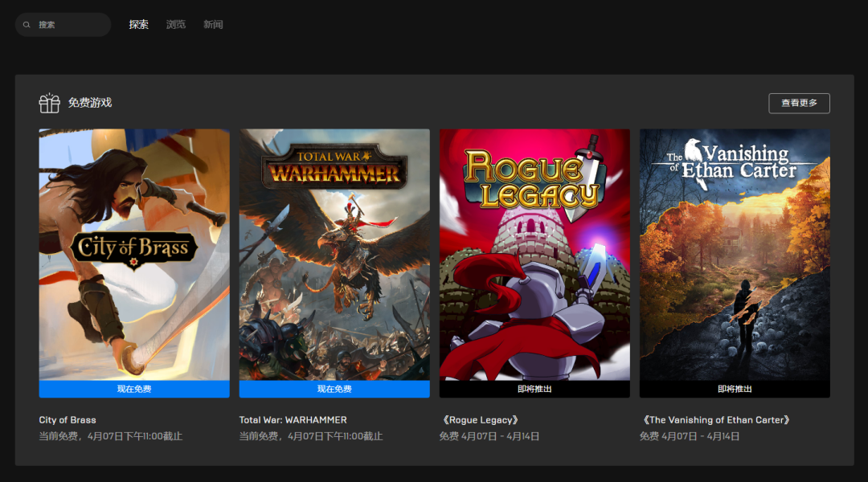This screenshot has height=482, width=868.
Task: Open the Total War WARHAMMER cover image
Action: tap(334, 255)
